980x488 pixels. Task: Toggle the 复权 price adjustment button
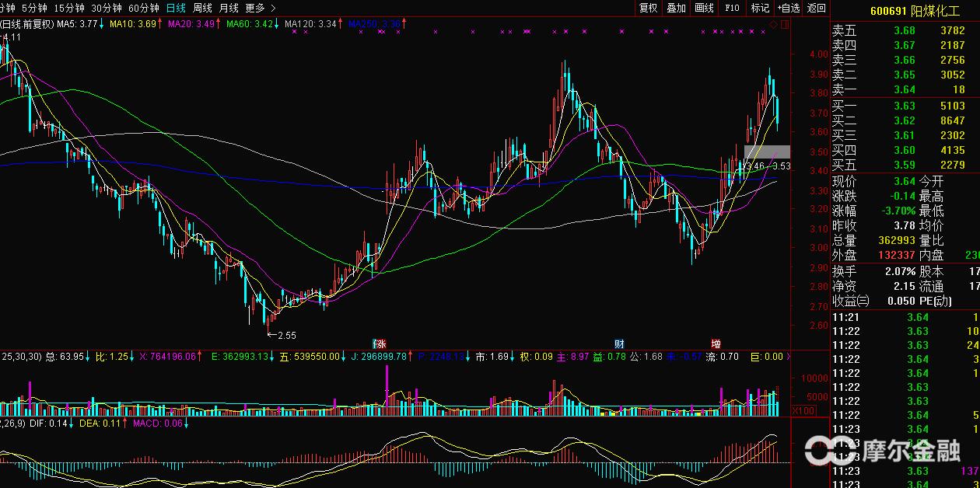click(x=648, y=8)
